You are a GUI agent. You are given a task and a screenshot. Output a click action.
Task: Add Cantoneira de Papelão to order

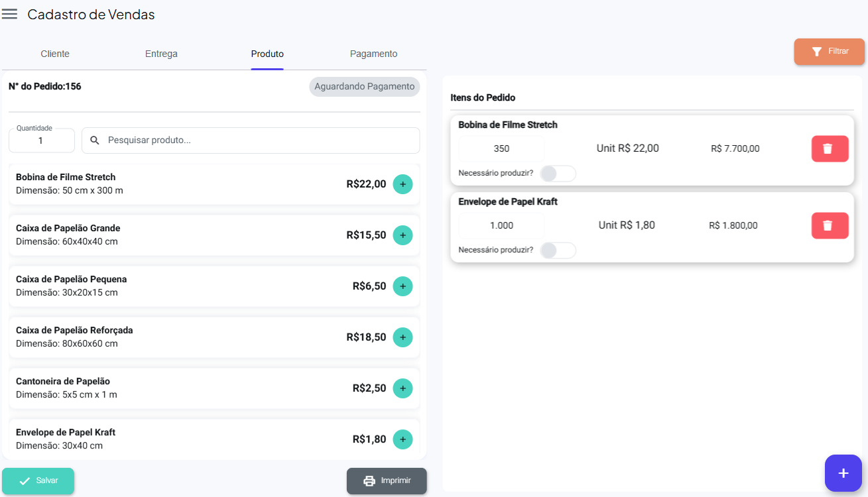pyautogui.click(x=403, y=388)
